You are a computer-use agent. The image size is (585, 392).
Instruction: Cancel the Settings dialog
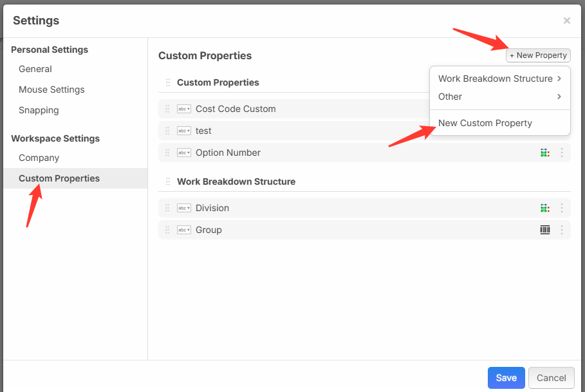tap(551, 378)
